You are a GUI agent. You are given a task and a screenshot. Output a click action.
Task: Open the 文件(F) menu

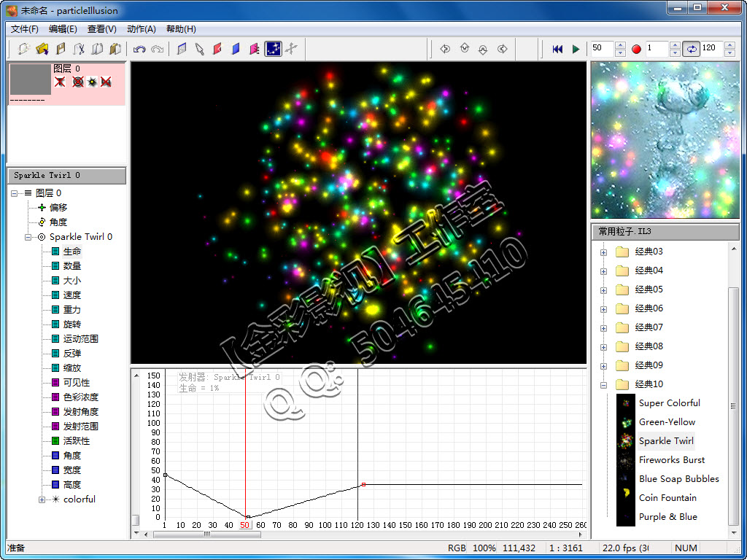(x=25, y=29)
